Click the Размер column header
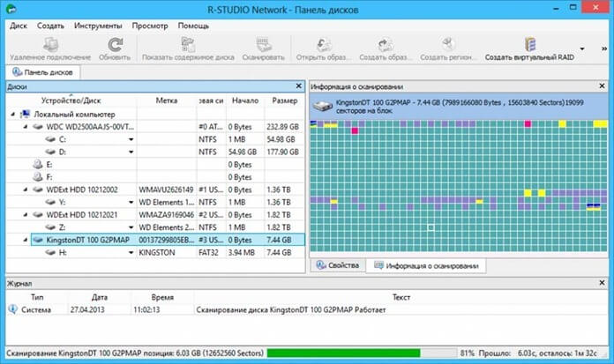Viewport: 614px width, 364px height. pyautogui.click(x=285, y=100)
